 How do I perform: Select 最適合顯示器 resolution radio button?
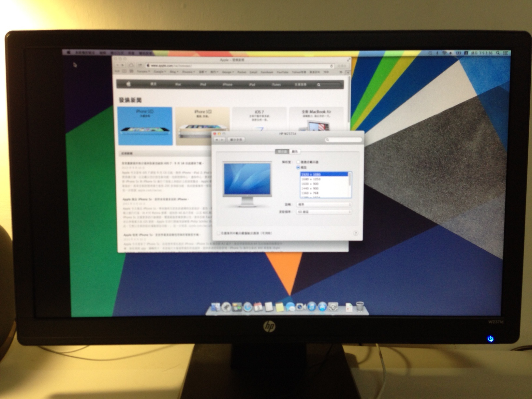coord(298,162)
